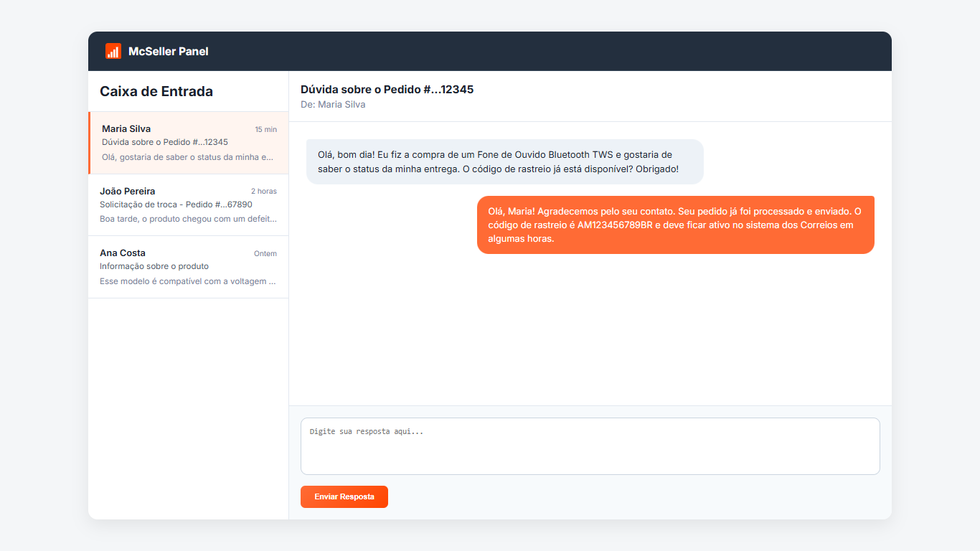Click subject 'Solicitação de troca - Pedido #...67890'
980x551 pixels.
pos(176,204)
